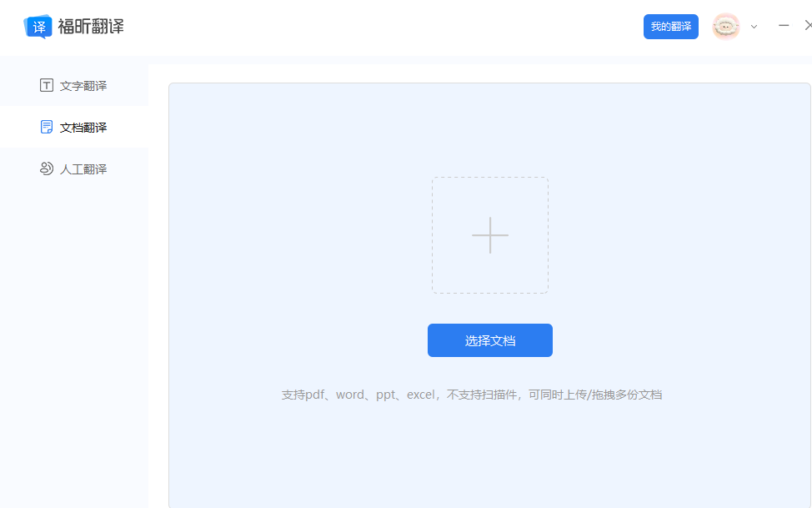Click the supported formats hint text
Screen dimensions: 812x508
click(x=473, y=394)
